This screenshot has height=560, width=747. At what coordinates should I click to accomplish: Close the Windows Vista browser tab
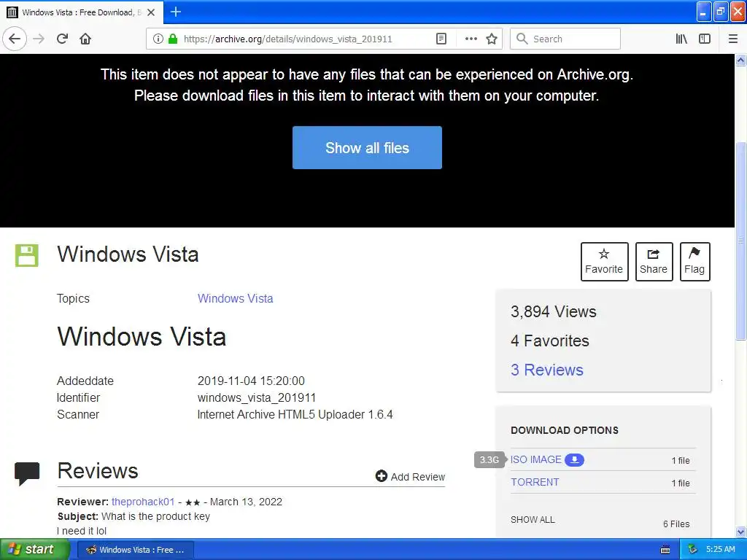click(151, 12)
